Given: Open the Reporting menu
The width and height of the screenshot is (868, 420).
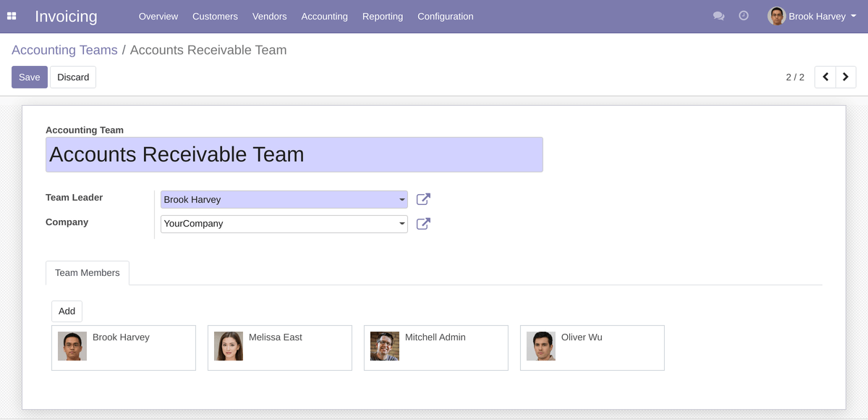Looking at the screenshot, I should [x=383, y=16].
